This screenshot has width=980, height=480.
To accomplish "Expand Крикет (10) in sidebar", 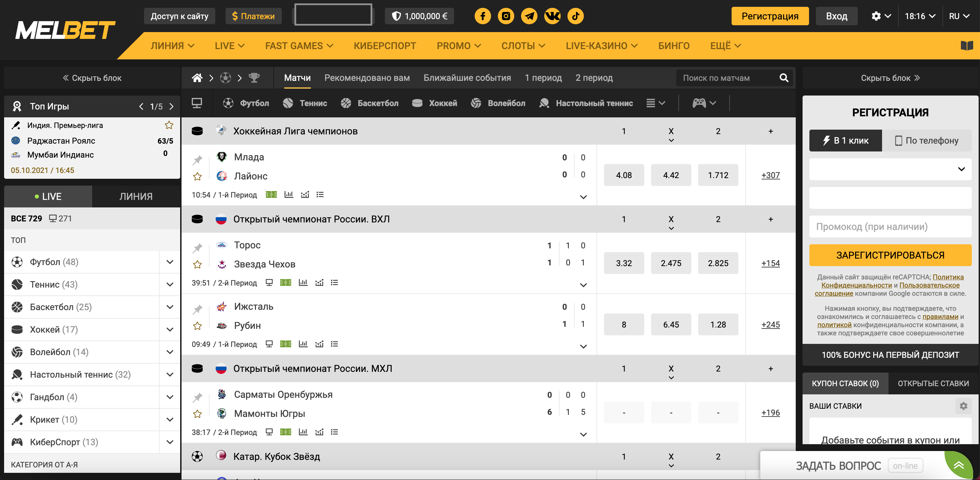I will pyautogui.click(x=170, y=419).
